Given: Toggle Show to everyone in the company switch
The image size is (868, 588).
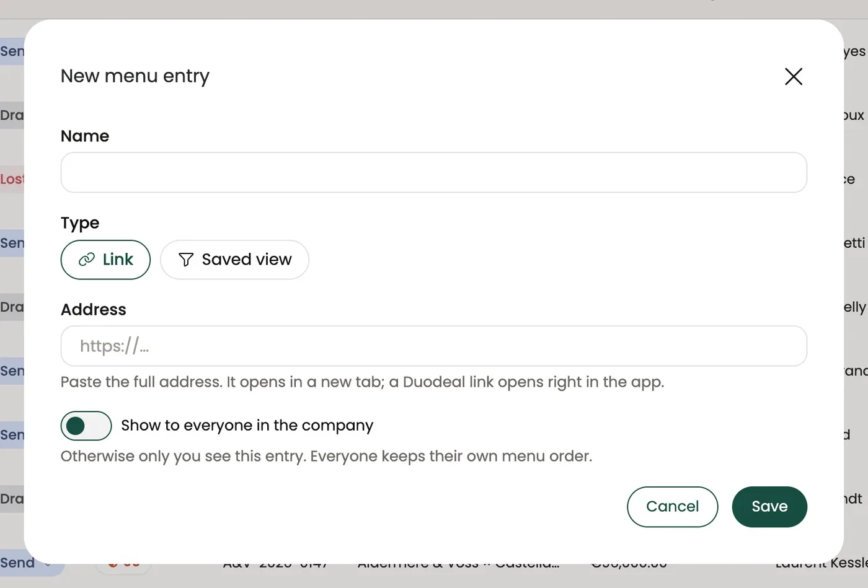Looking at the screenshot, I should [x=86, y=426].
